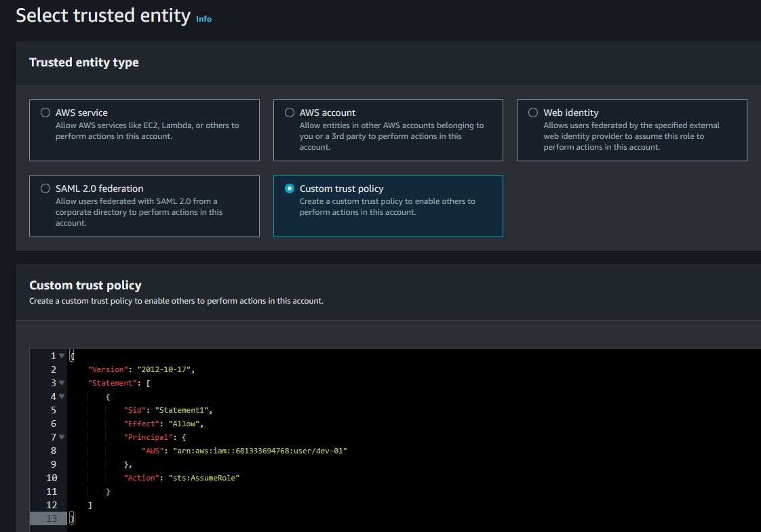Open the Info link beside Select trusted entity
761x532 pixels.
[x=203, y=19]
